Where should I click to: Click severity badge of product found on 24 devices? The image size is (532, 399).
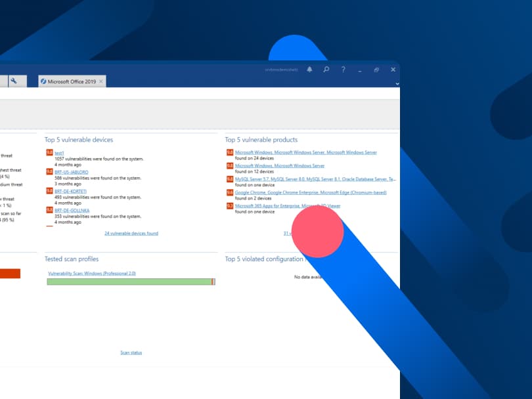(230, 152)
